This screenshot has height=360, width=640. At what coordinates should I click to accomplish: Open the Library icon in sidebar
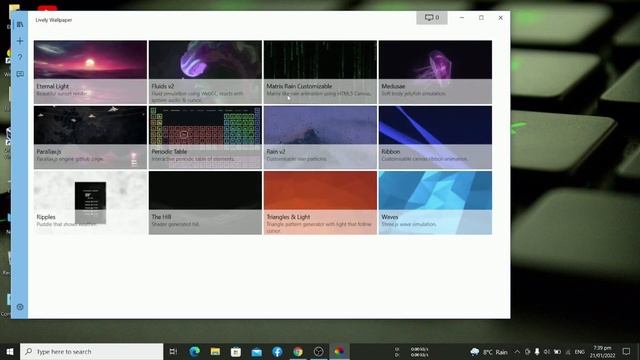point(20,24)
